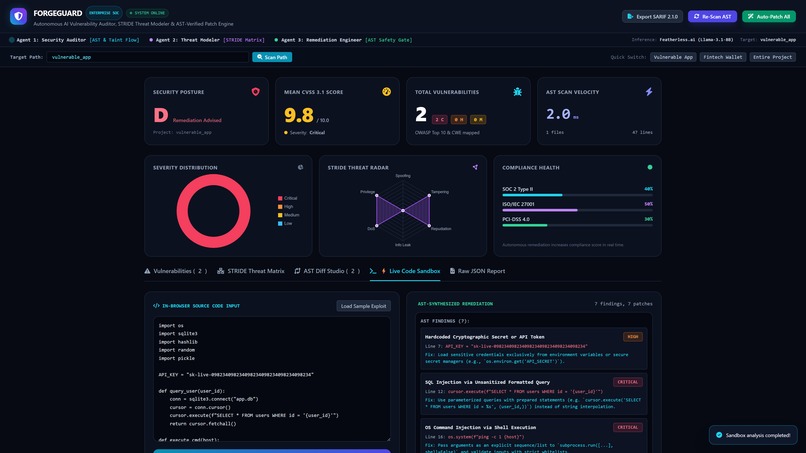Click the 9.8 CVSS score value
Screen dimensions: 806x453
pyautogui.click(x=299, y=115)
